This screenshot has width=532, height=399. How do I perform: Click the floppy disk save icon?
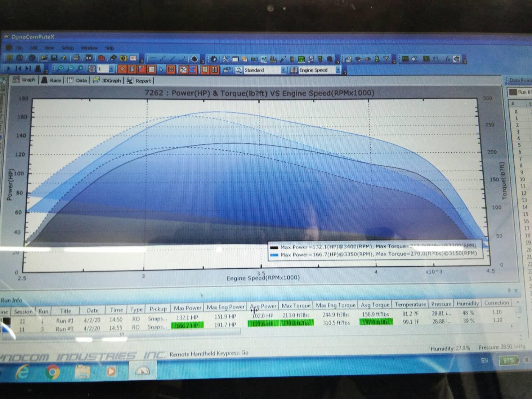pos(54,58)
